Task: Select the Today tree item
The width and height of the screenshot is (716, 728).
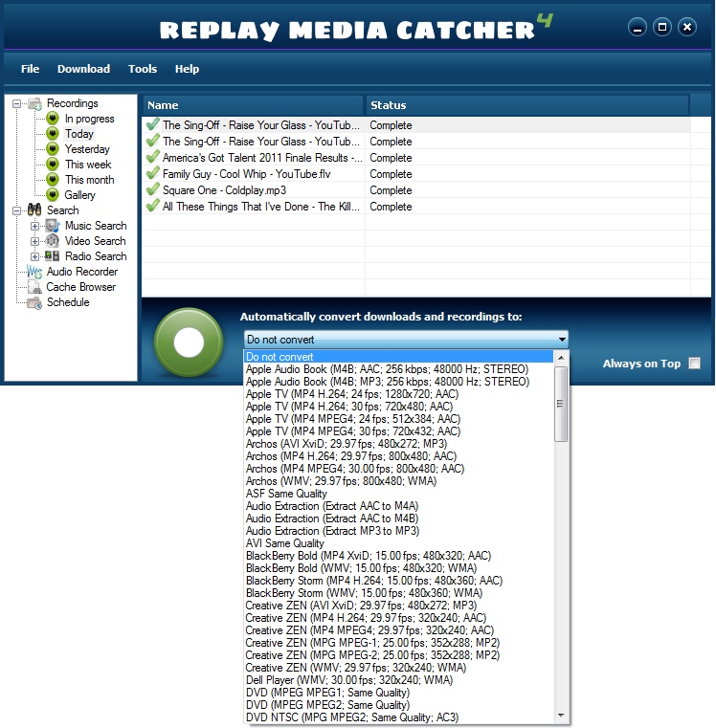Action: point(79,134)
